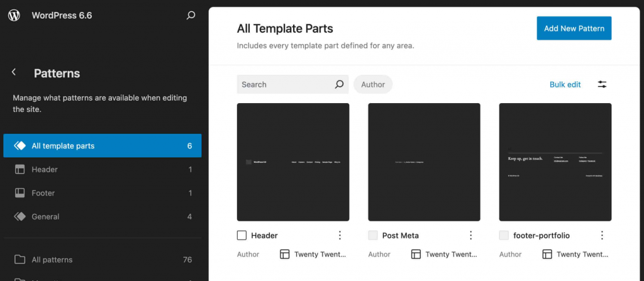Open the footer-portfolio card's three-dot menu

click(602, 235)
